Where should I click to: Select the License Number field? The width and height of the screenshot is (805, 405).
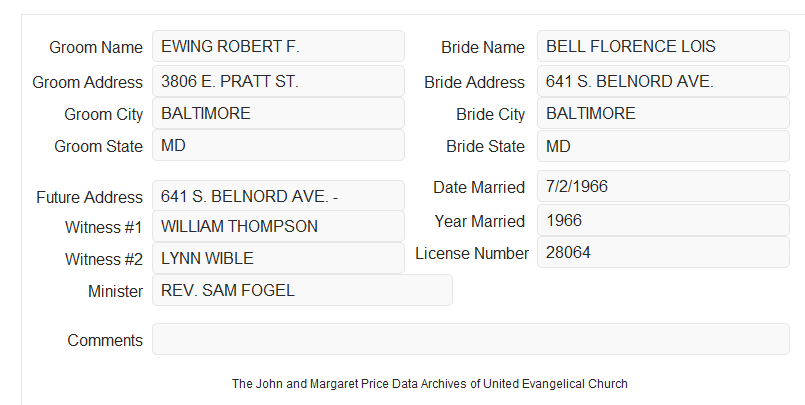point(663,252)
